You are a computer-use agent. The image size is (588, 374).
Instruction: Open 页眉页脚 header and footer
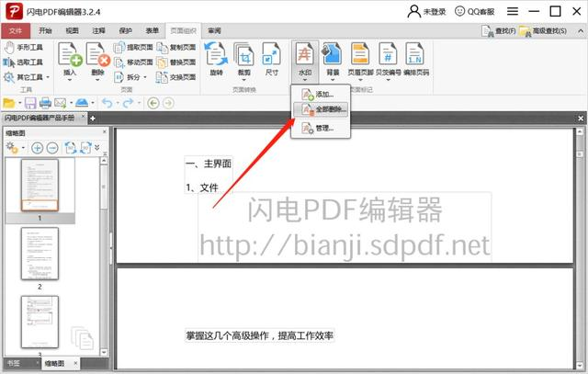pos(360,61)
